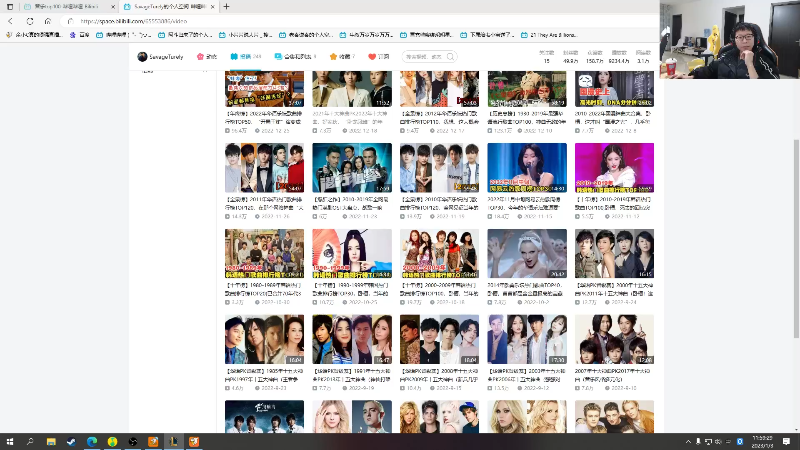Click the magnifier icon in search box
This screenshot has width=800, height=450.
451,57
